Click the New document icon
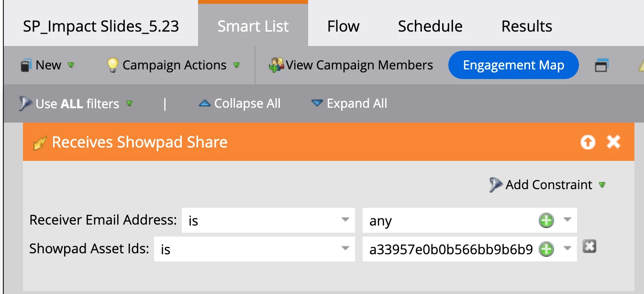Image resolution: width=644 pixels, height=294 pixels. click(x=26, y=66)
